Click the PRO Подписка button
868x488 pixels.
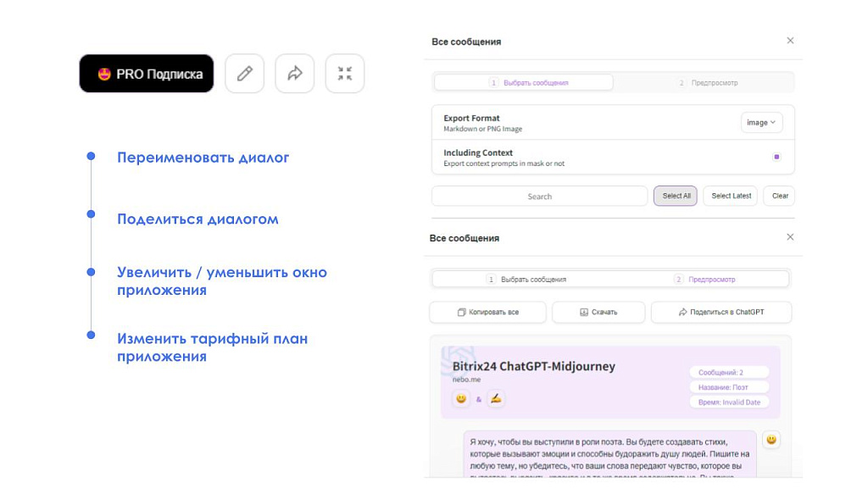[146, 74]
